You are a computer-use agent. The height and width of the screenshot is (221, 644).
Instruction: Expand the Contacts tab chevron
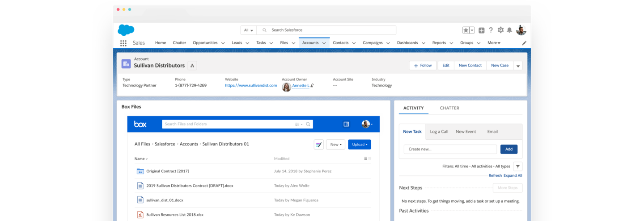tap(354, 43)
